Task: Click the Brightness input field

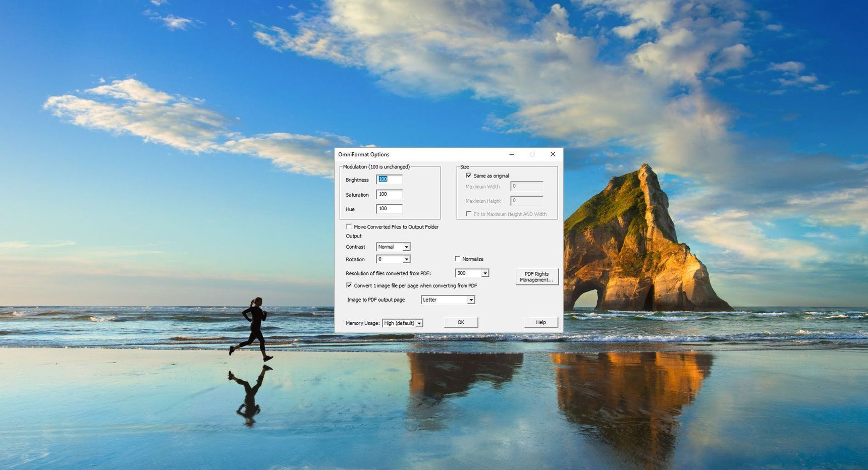Action: point(389,180)
